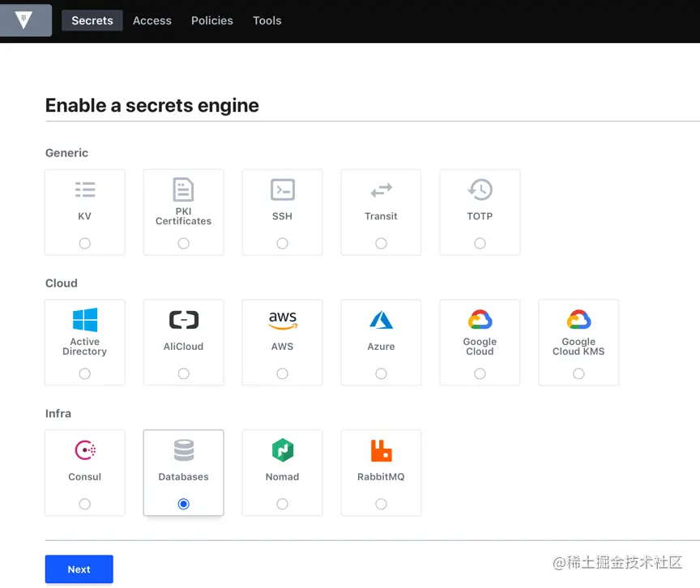Click the Generic section heading

point(67,152)
